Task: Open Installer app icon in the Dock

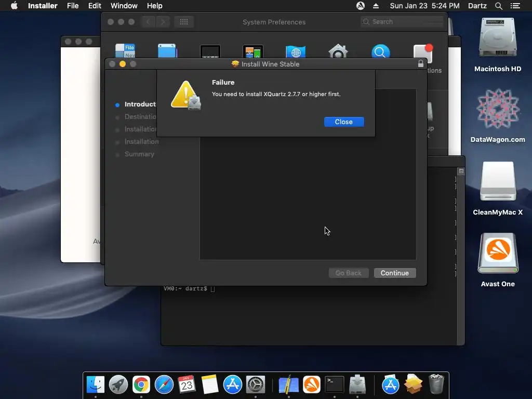Action: click(x=357, y=384)
